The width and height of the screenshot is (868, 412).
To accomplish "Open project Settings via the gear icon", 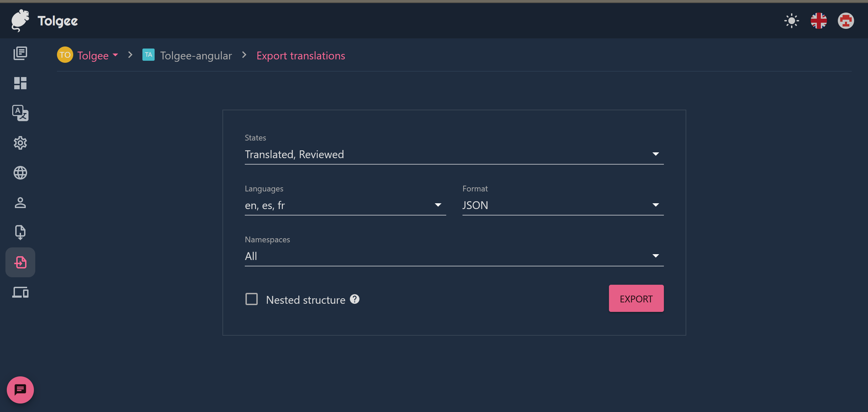I will (20, 143).
